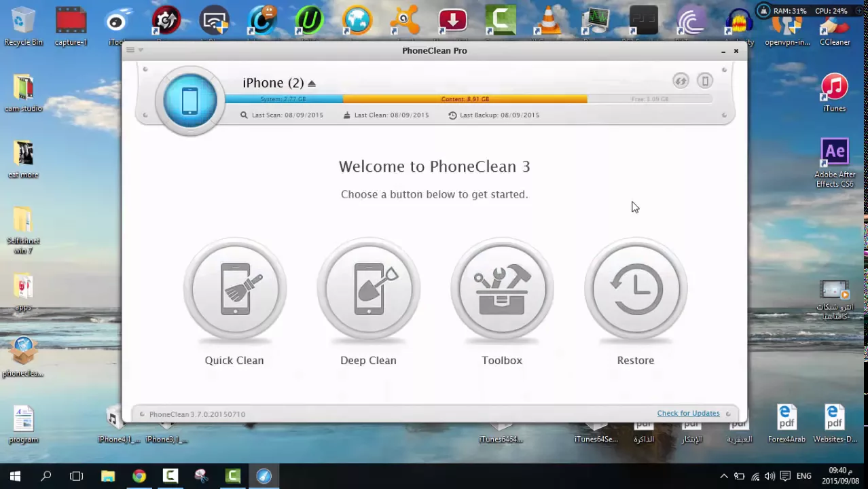Image resolution: width=868 pixels, height=489 pixels.
Task: Open the Restore backup feature
Action: pos(636,289)
